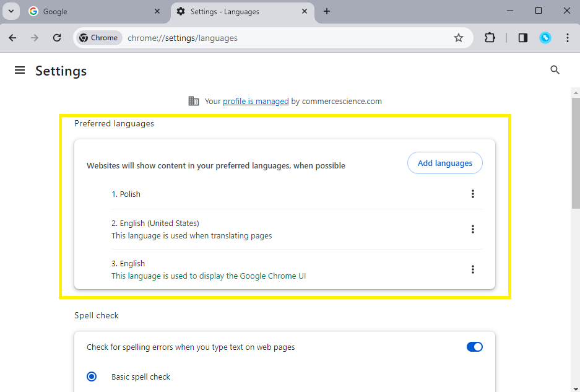Disable spell check for web pages
580x392 pixels.
click(474, 346)
